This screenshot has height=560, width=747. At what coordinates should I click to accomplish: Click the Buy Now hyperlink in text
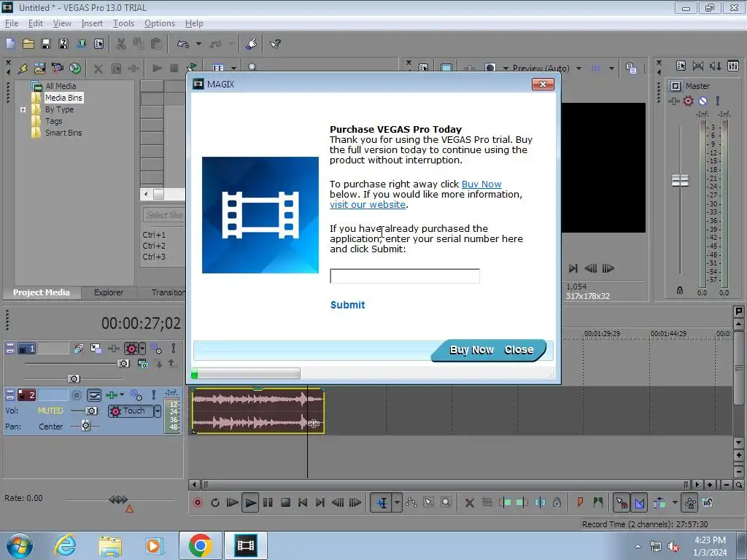click(x=481, y=184)
